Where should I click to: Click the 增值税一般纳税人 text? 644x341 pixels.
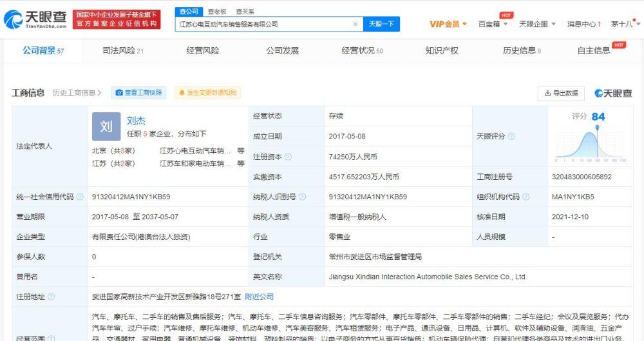tap(357, 217)
